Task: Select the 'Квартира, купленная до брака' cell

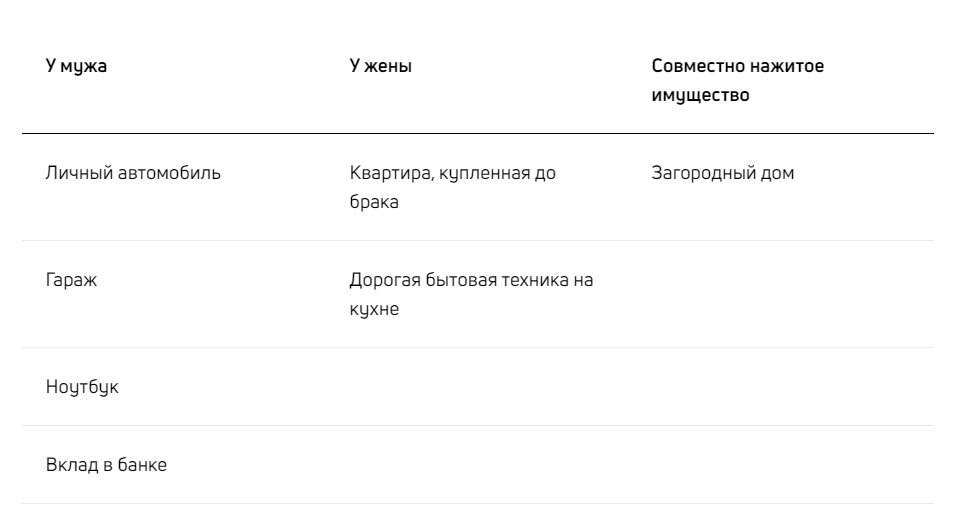Action: click(x=452, y=187)
